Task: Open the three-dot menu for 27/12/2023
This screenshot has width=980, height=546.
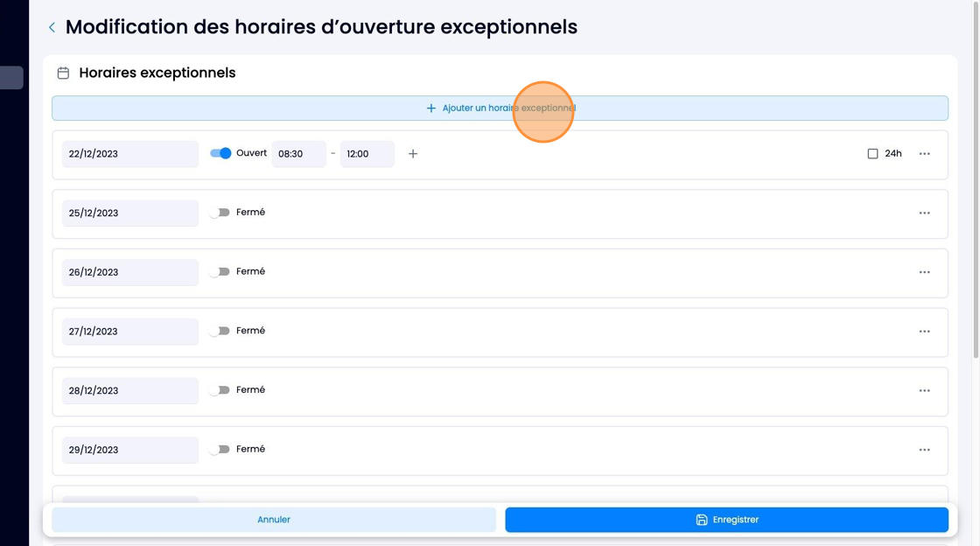Action: (924, 331)
